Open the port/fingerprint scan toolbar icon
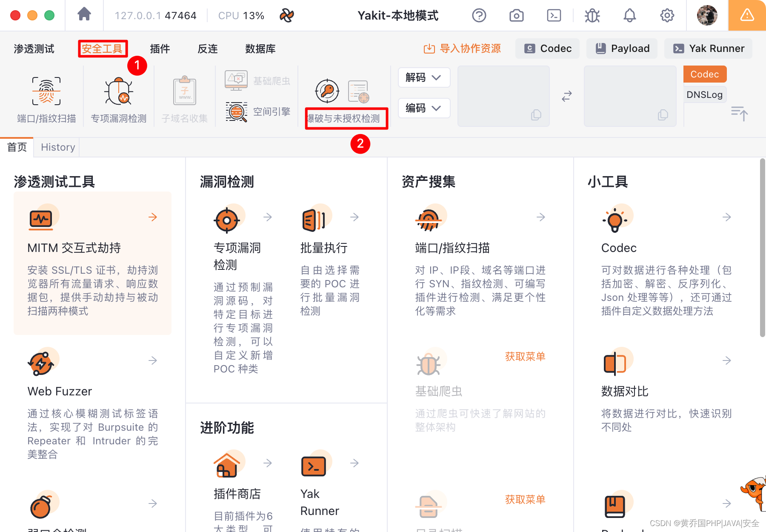The image size is (766, 532). tap(46, 91)
